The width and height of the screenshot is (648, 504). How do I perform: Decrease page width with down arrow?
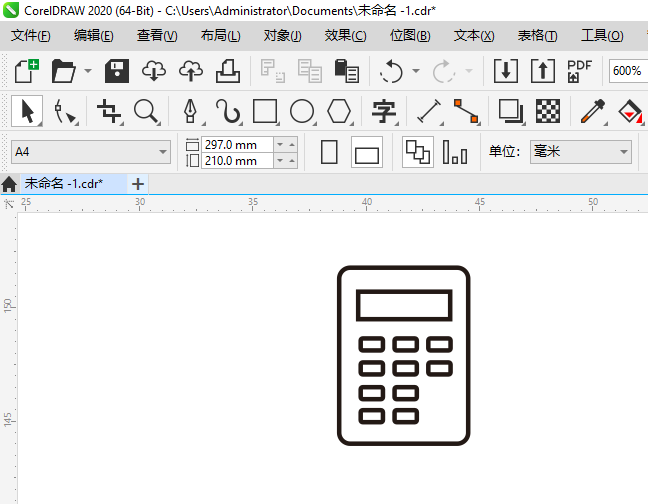coord(280,145)
